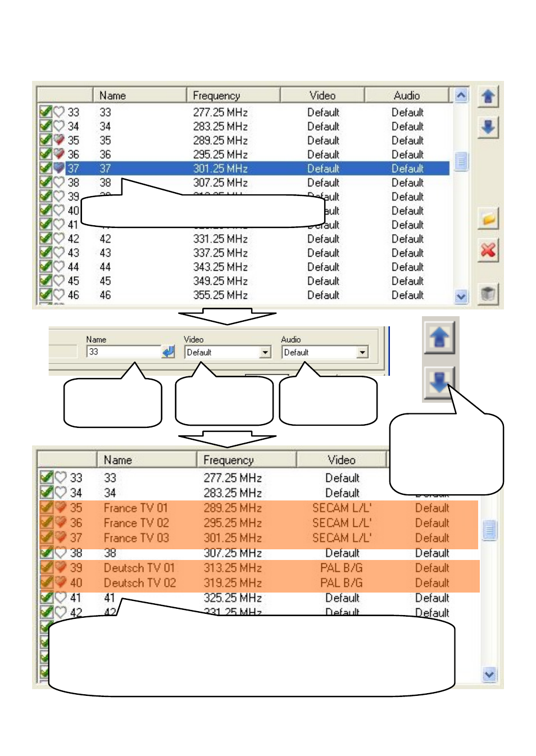
Task: Click the large blue down arrow button
Action: point(439,382)
